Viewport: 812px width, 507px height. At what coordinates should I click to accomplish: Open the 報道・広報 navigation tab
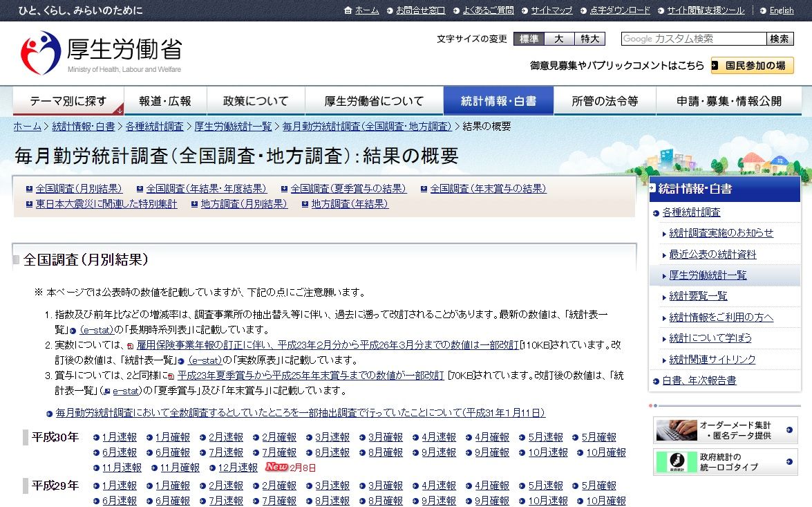click(x=165, y=101)
